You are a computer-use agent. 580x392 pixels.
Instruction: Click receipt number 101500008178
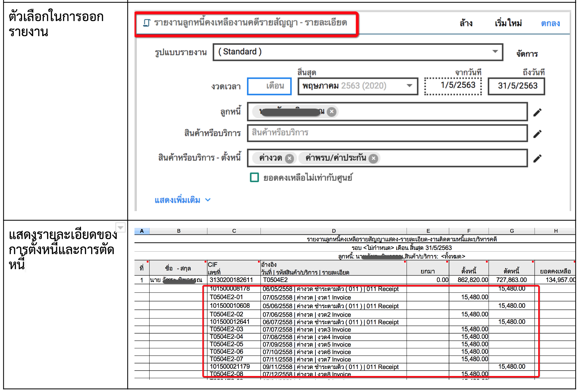coord(230,289)
